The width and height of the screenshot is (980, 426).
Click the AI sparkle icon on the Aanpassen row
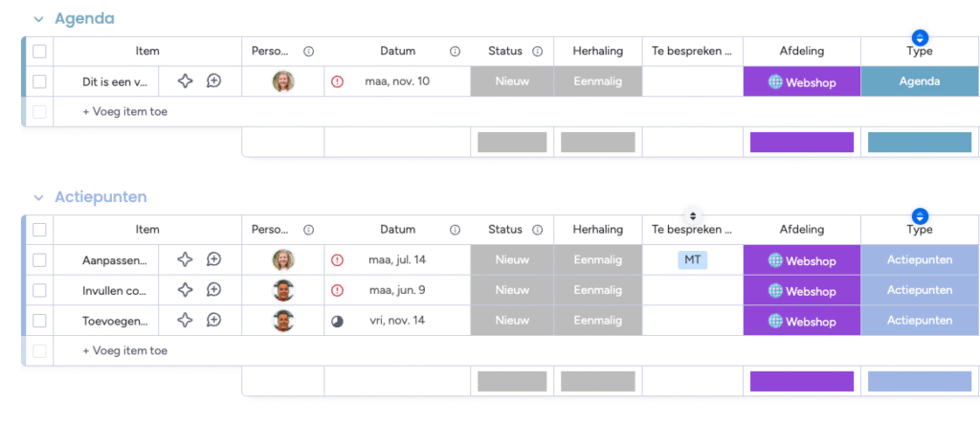point(187,259)
